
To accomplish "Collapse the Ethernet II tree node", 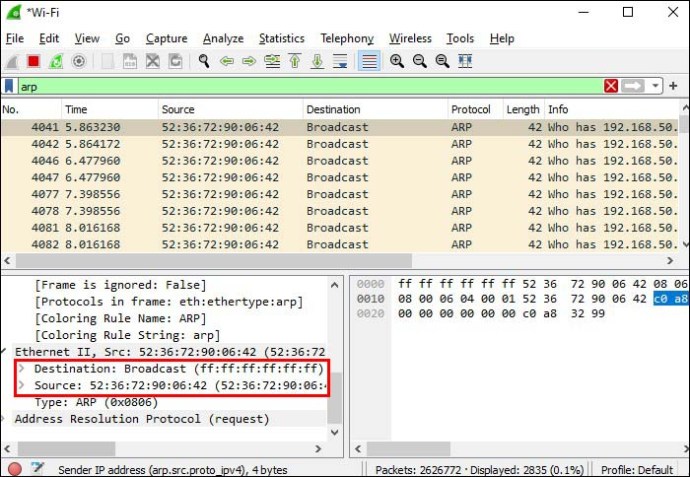I will (4, 352).
